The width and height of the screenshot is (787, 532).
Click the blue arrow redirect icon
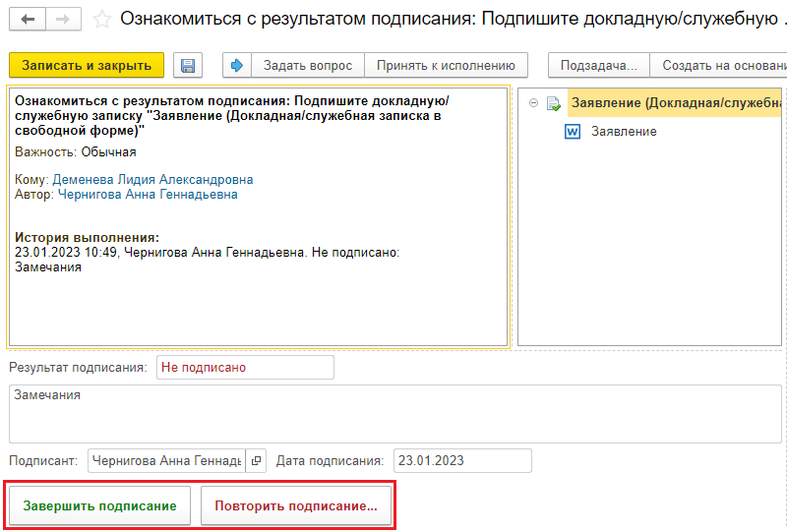[237, 66]
